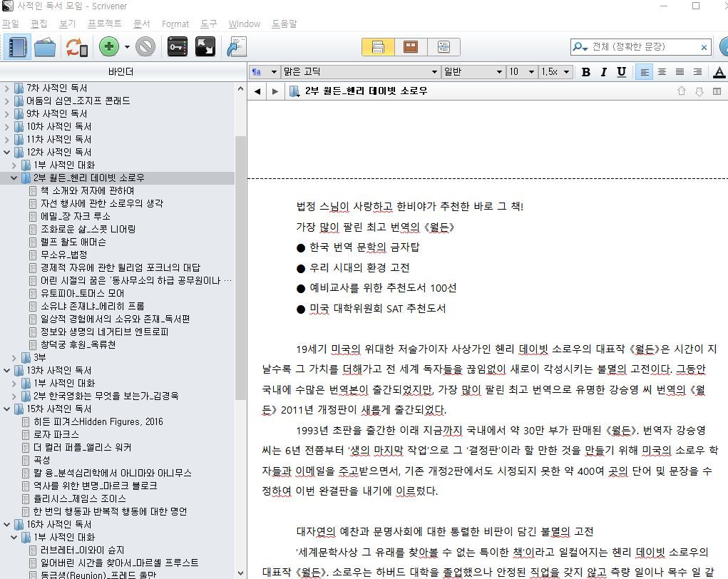Click the Sync with mobile devices icon
This screenshot has height=579, width=728.
(x=76, y=47)
